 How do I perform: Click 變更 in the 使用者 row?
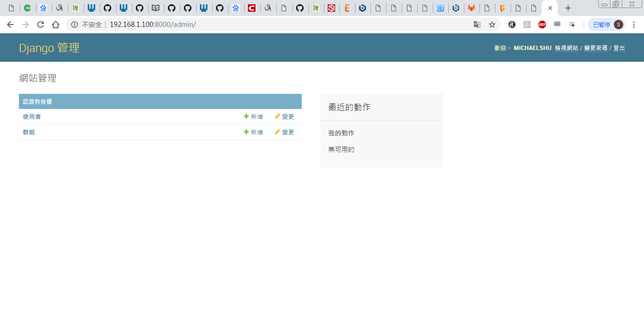[284, 116]
